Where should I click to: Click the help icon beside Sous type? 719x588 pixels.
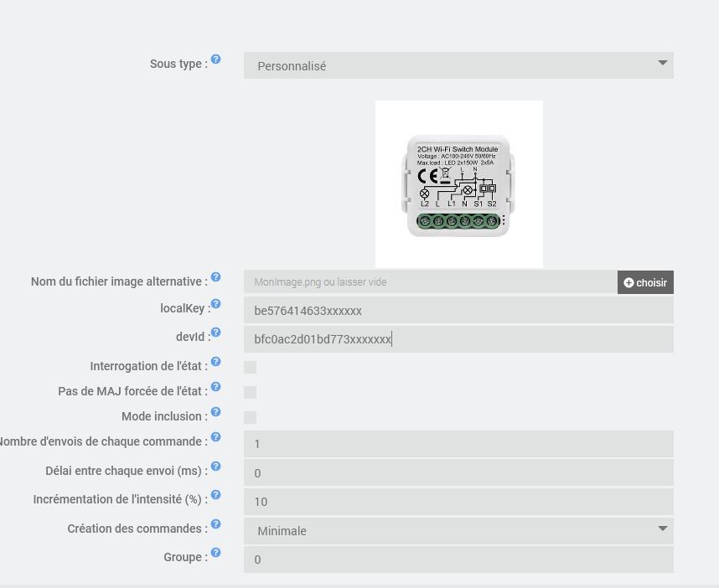[x=215, y=59]
